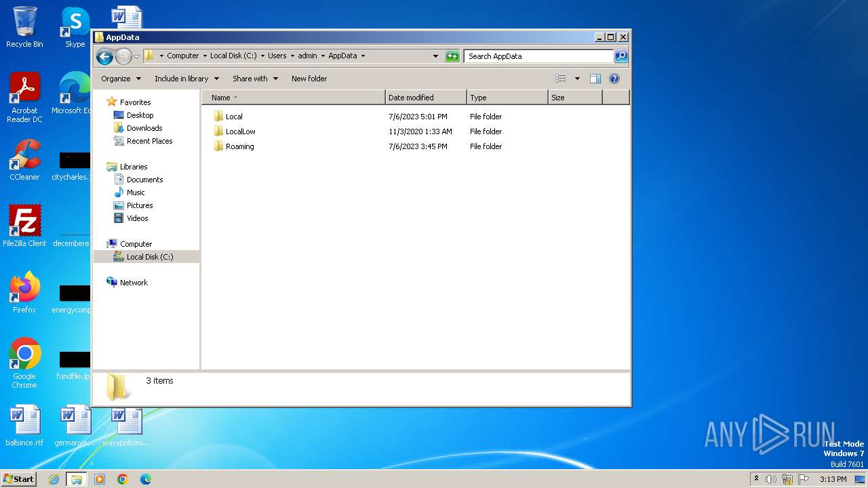Select ballsince.rtf desktop file
The image size is (868, 488).
tap(24, 426)
